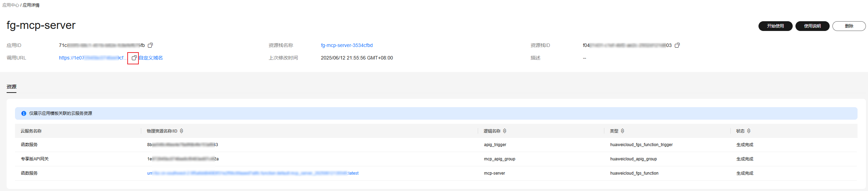
Task: Copy the 应用ID value
Action: click(x=150, y=46)
